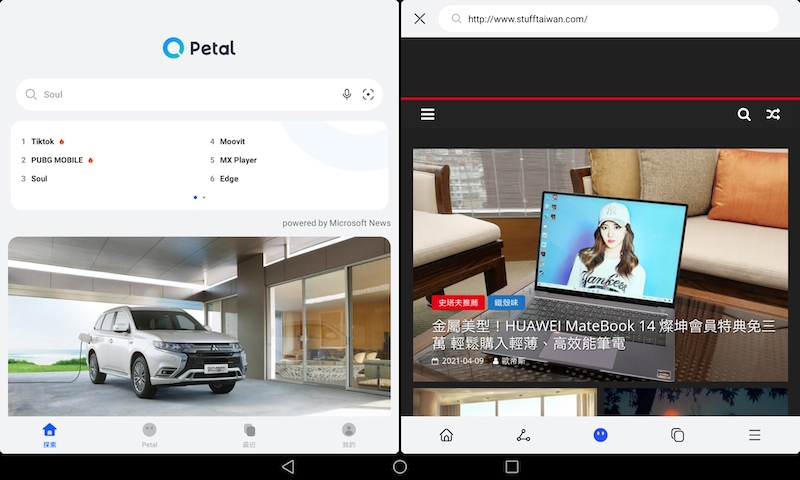The height and width of the screenshot is (480, 800).
Task: Select trending search Moovit
Action: tap(232, 141)
